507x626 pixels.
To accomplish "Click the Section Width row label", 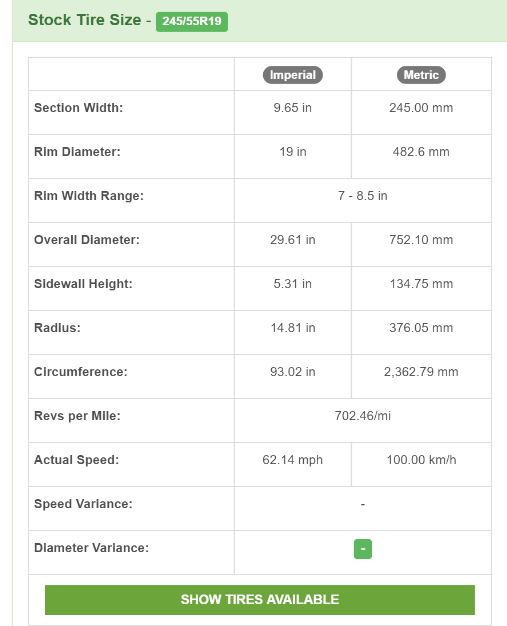I will [x=79, y=108].
